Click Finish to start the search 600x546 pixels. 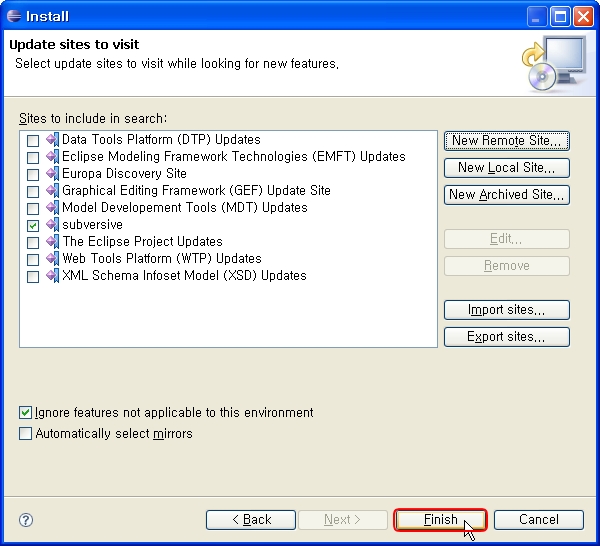(x=440, y=520)
